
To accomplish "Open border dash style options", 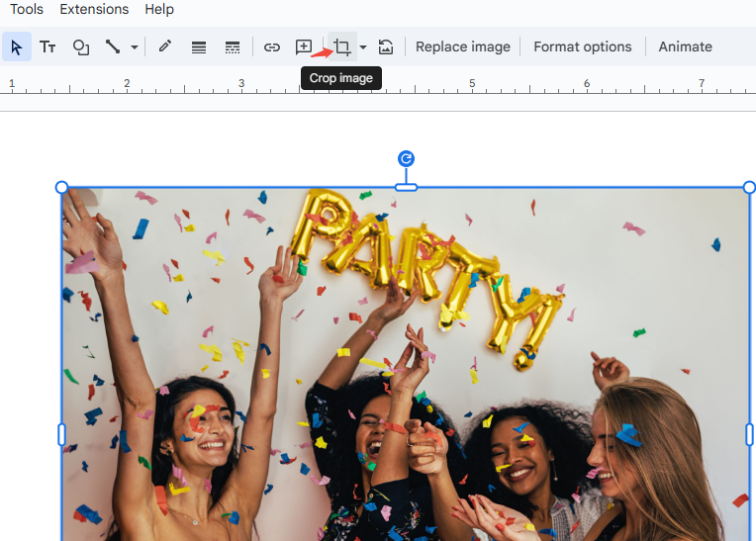I will pyautogui.click(x=233, y=46).
